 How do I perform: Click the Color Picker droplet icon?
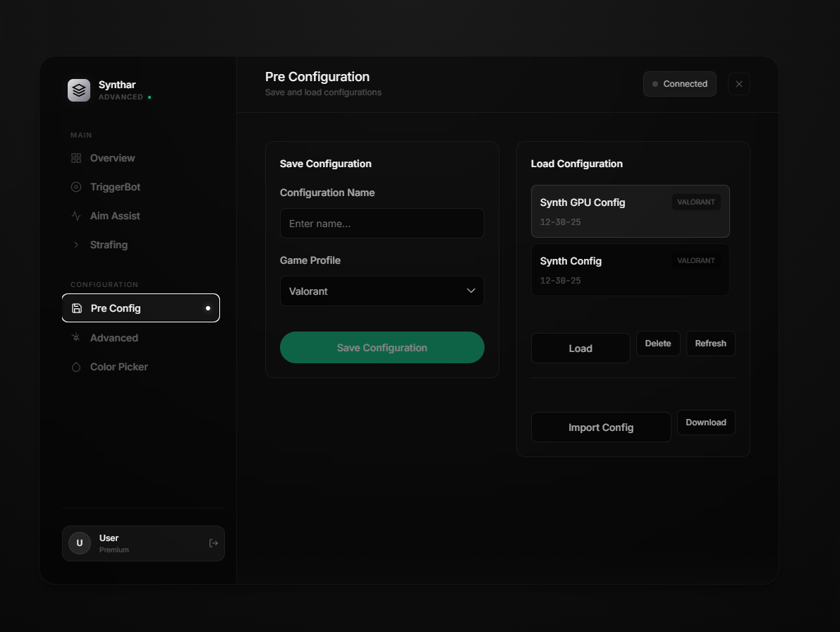75,367
